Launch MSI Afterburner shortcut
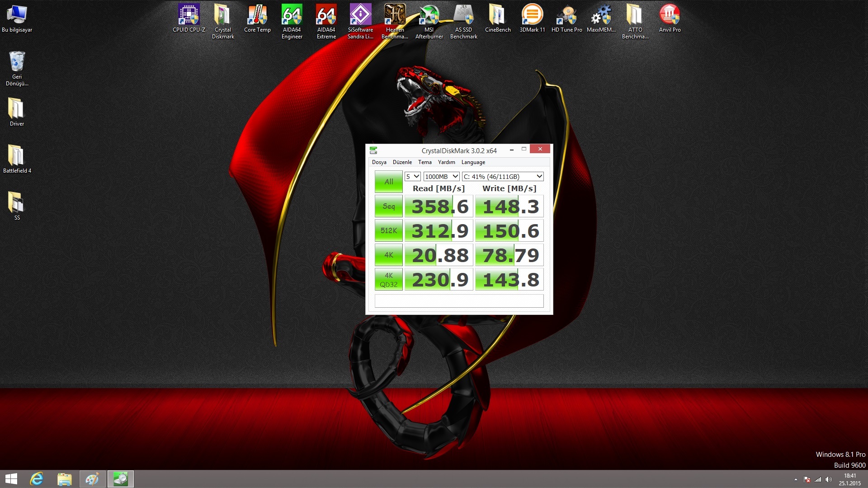Image resolution: width=868 pixels, height=488 pixels. point(429,22)
